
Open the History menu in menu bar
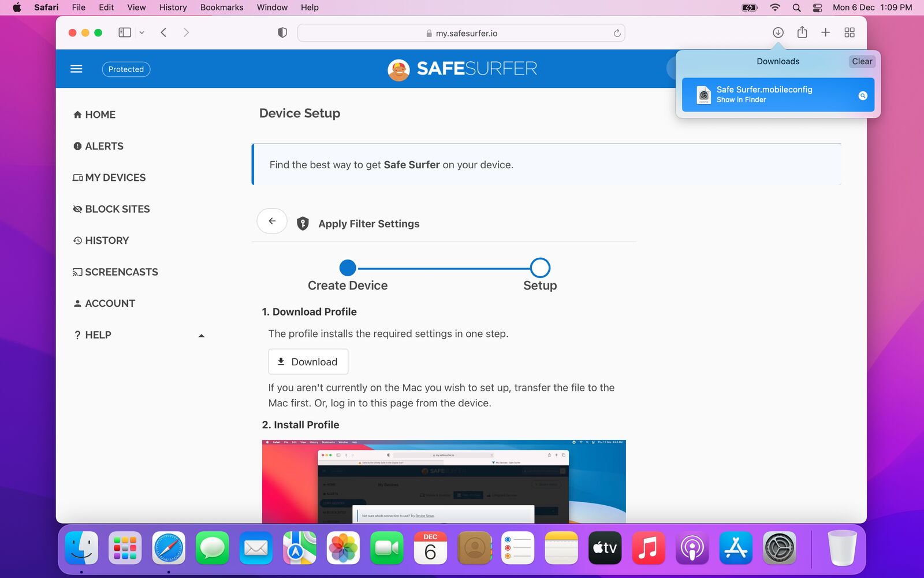[x=173, y=8]
